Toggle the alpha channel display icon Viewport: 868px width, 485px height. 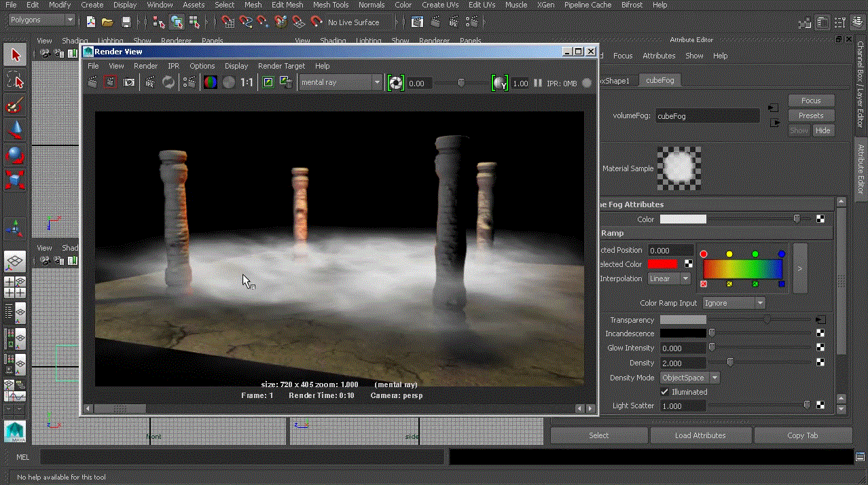[229, 83]
